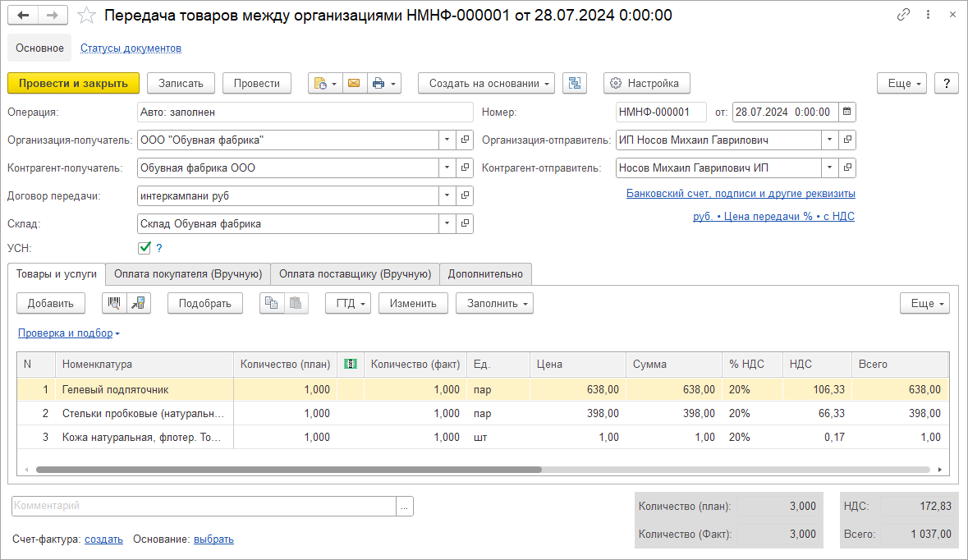Click the printer icon in toolbar
Image resolution: width=968 pixels, height=560 pixels.
point(378,83)
